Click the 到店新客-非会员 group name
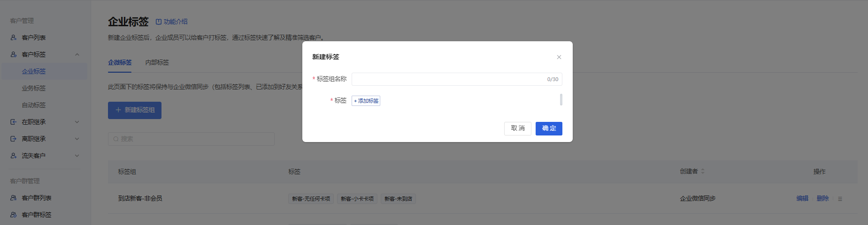This screenshot has width=868, height=225. point(140,198)
